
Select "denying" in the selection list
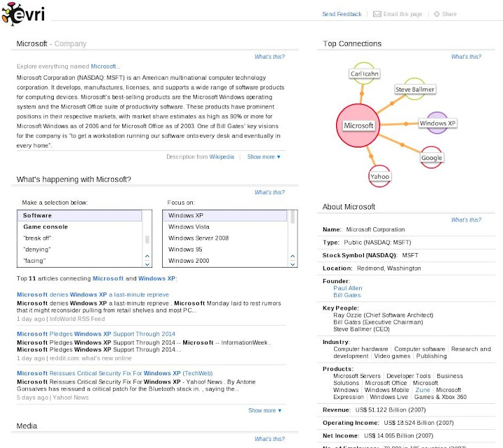pyautogui.click(x=79, y=250)
